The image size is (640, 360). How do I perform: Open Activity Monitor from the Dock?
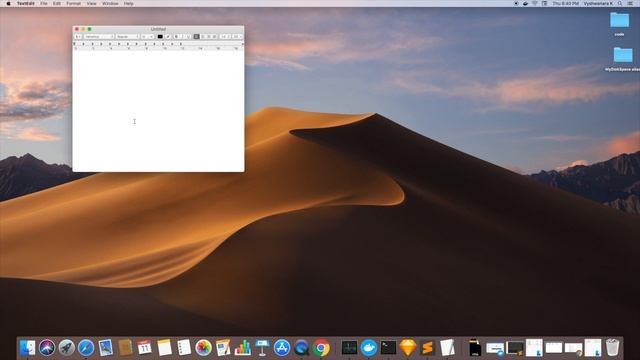coord(349,348)
